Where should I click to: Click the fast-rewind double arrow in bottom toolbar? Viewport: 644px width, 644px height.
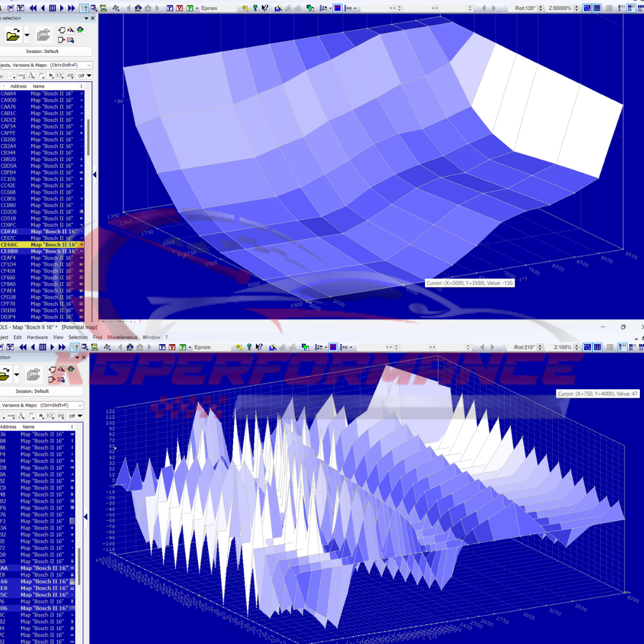(x=23, y=347)
